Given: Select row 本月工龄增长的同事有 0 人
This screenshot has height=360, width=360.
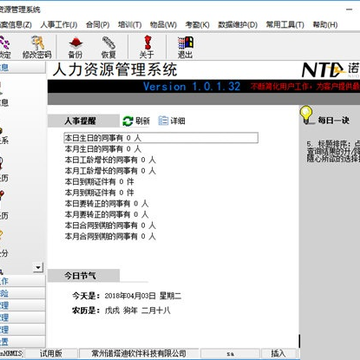Looking at the screenshot, I should coord(110,171).
